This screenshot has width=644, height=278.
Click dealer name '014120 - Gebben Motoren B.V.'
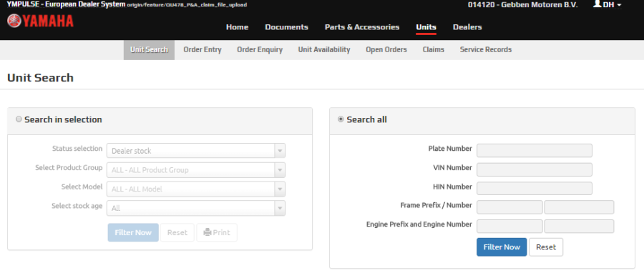click(523, 4)
